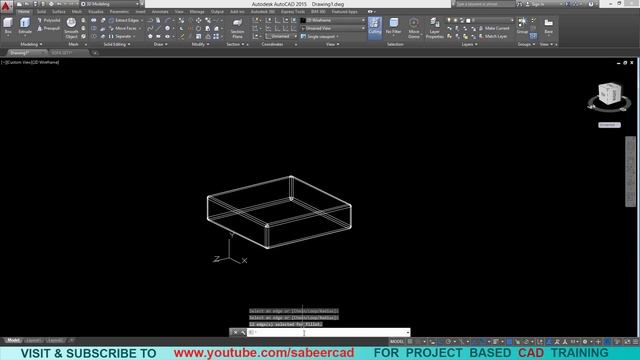The width and height of the screenshot is (640, 360).
Task: Click the viewport label controls text
Action: (x=30, y=62)
